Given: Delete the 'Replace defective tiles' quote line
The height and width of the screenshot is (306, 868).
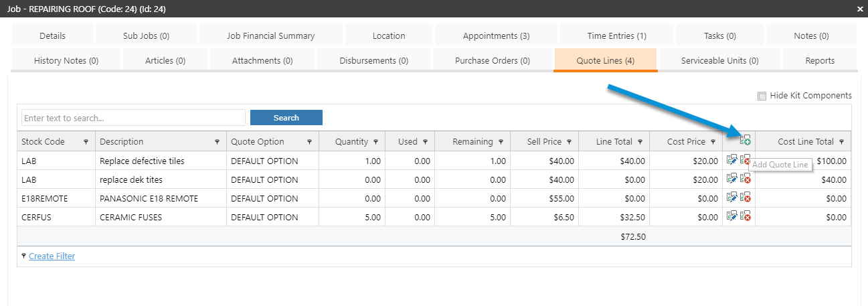Looking at the screenshot, I should coord(746,160).
